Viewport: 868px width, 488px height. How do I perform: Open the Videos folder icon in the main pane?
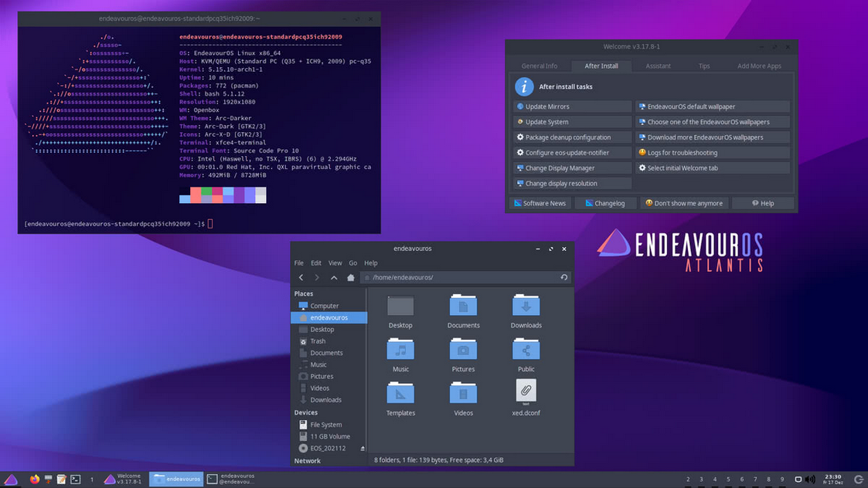pyautogui.click(x=463, y=393)
